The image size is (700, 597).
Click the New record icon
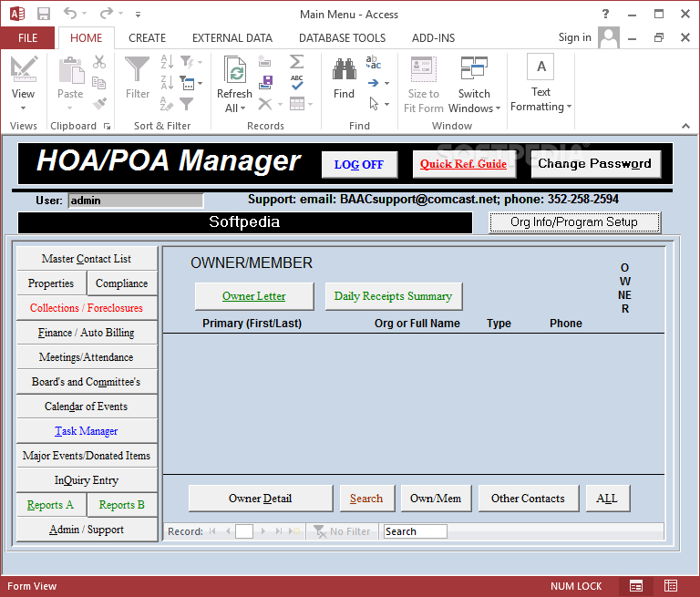click(x=264, y=61)
